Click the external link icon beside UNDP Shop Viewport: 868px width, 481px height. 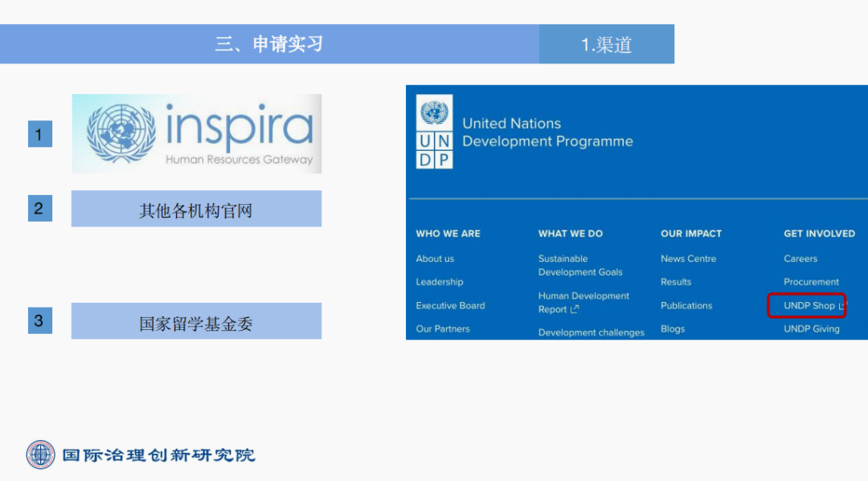[x=841, y=306]
